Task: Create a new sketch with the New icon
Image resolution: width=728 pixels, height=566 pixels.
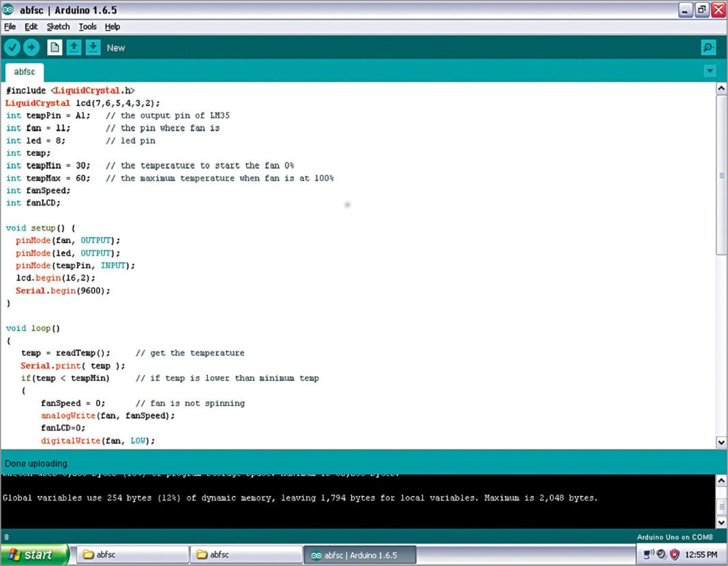Action: click(54, 47)
